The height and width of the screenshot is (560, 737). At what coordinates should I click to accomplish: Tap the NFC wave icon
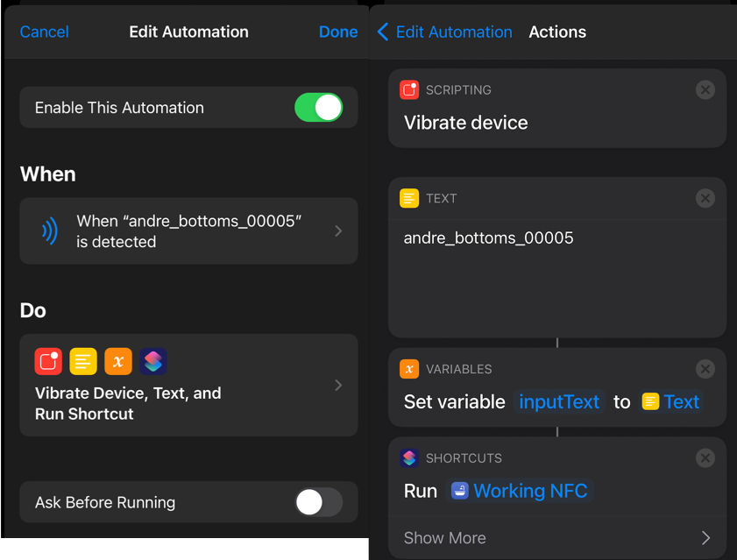point(50,231)
